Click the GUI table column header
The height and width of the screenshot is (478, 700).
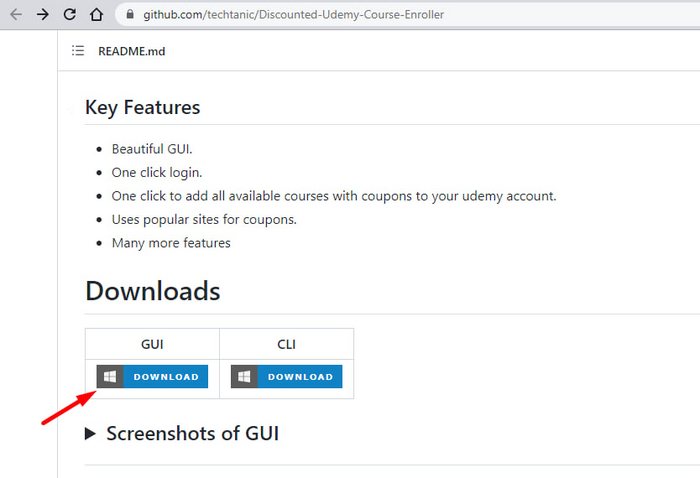point(152,344)
